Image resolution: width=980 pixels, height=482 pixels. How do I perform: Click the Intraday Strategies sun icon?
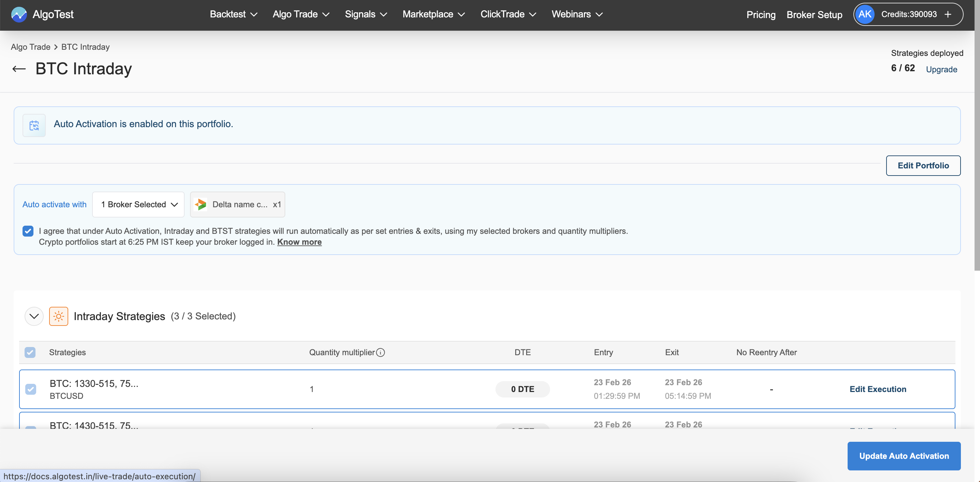[59, 316]
